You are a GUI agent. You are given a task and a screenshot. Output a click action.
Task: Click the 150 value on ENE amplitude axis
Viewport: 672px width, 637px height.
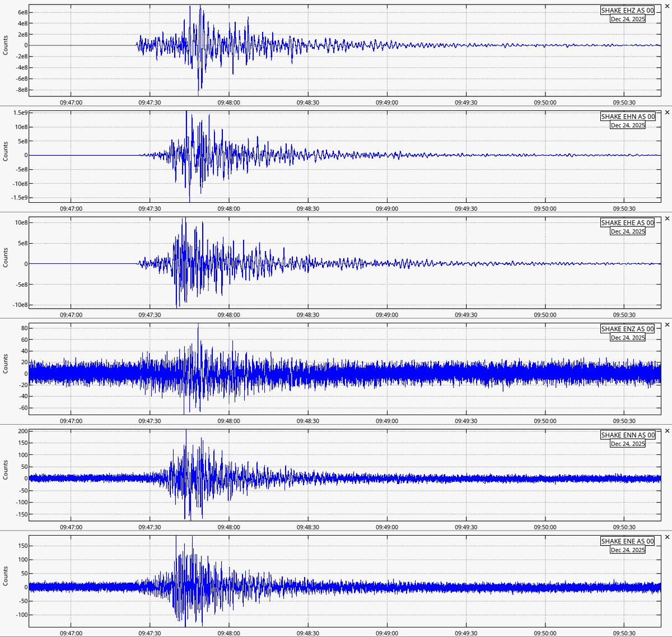pos(23,546)
